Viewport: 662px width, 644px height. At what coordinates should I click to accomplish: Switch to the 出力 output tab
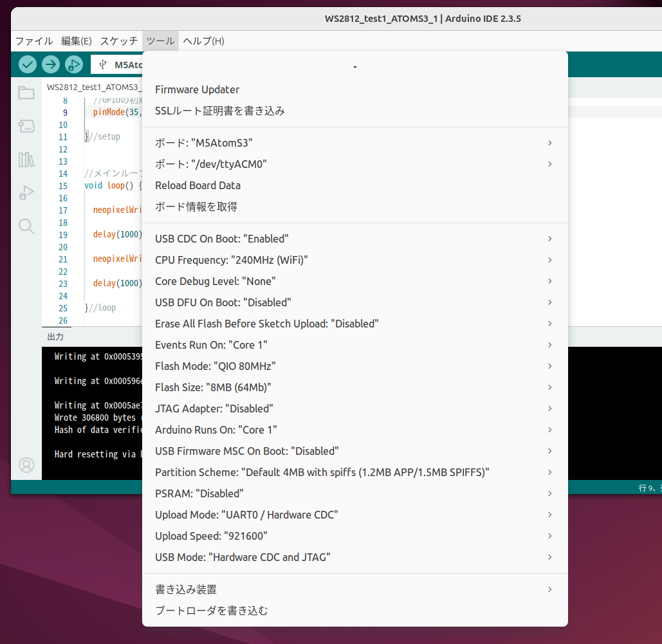click(x=55, y=336)
